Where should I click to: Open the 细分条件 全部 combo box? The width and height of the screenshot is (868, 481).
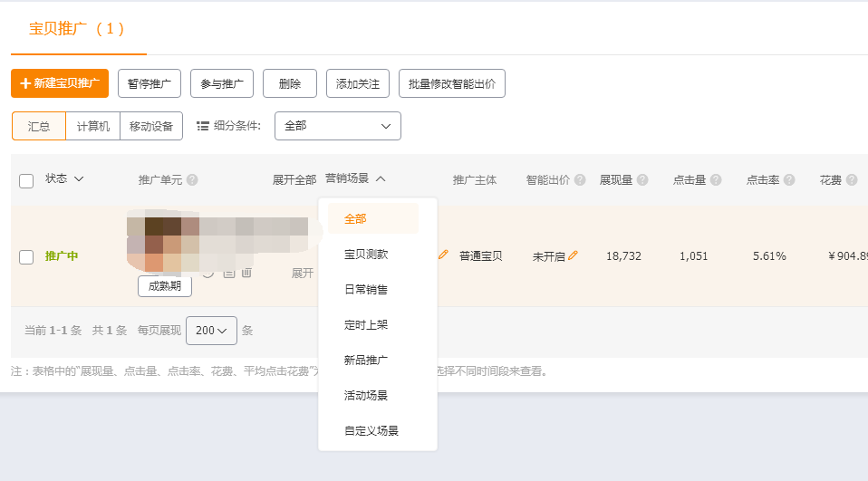338,126
